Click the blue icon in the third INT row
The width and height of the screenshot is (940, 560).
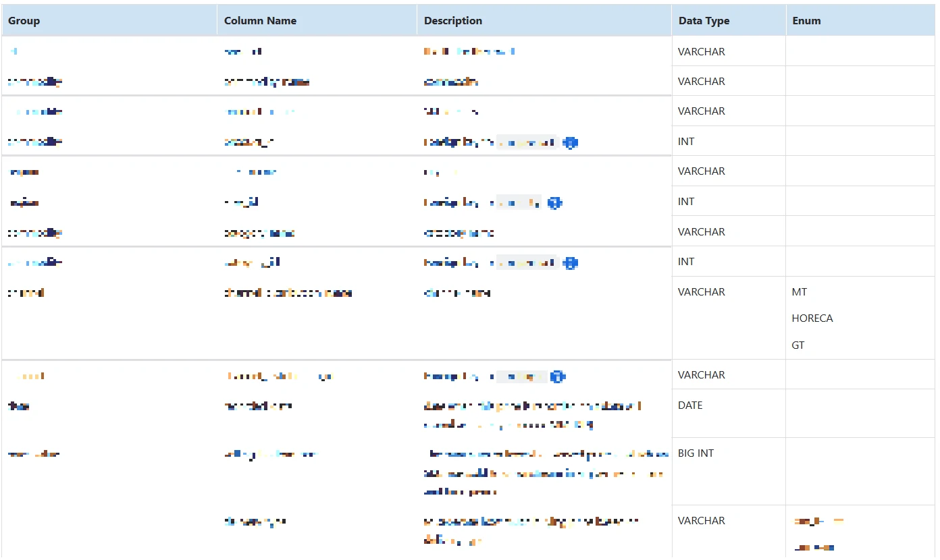tap(571, 262)
